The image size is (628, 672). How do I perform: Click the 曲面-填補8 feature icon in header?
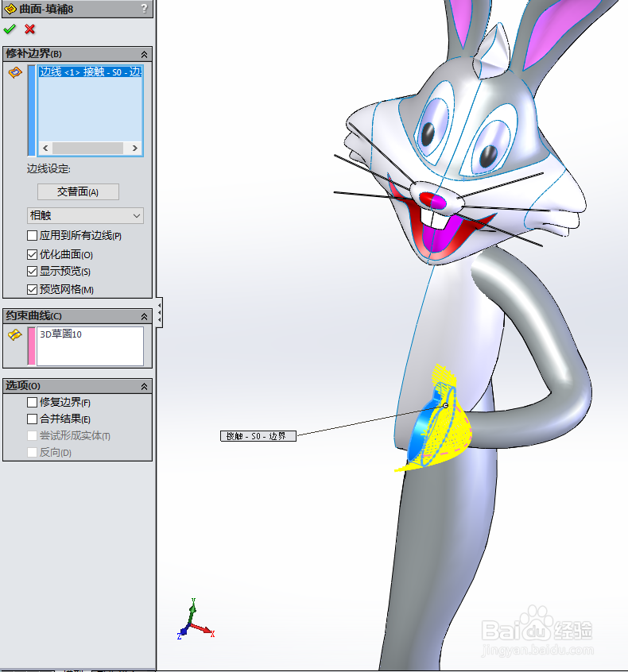coord(10,9)
